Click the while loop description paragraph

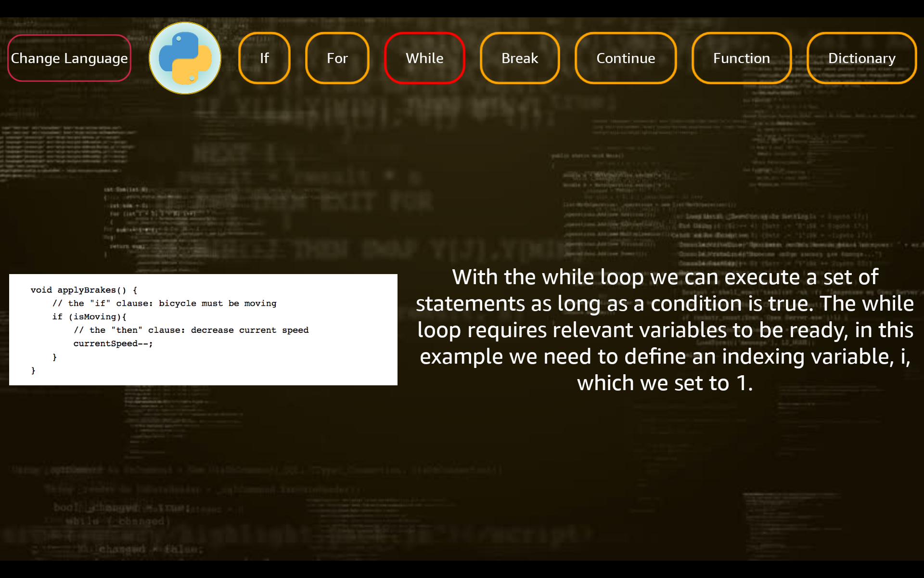pos(665,330)
